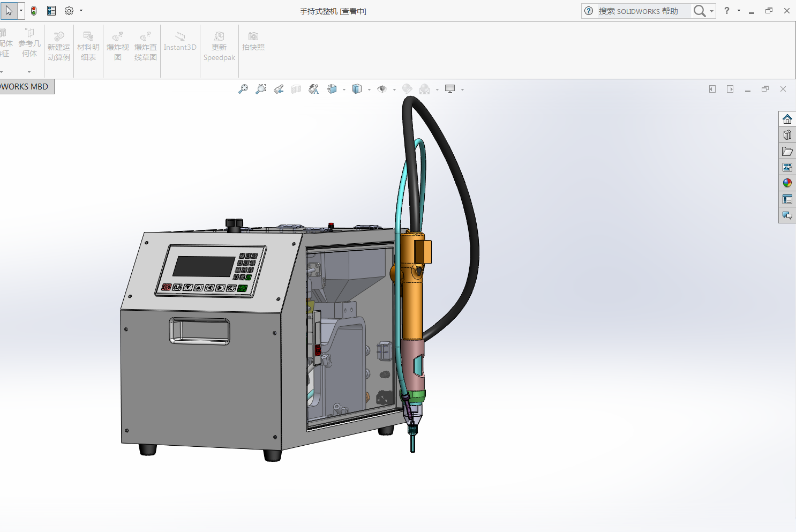Image resolution: width=796 pixels, height=532 pixels.
Task: Open the help search magnifier dropdown
Action: (712, 11)
